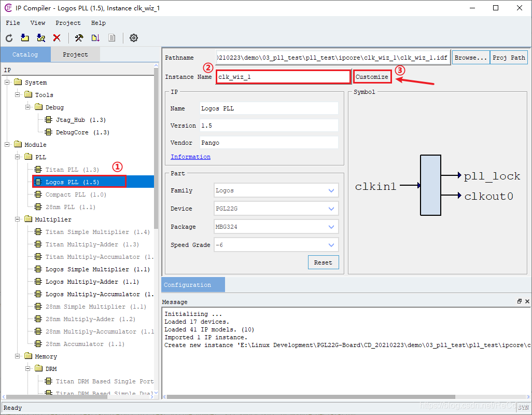Close the Message panel
The image size is (532, 415).
point(527,301)
